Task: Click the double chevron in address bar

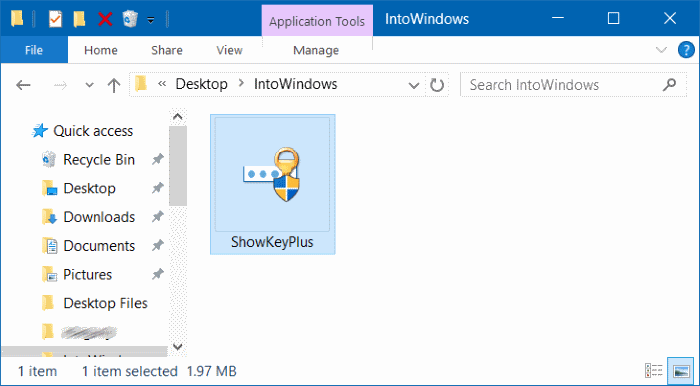Action: [x=162, y=83]
